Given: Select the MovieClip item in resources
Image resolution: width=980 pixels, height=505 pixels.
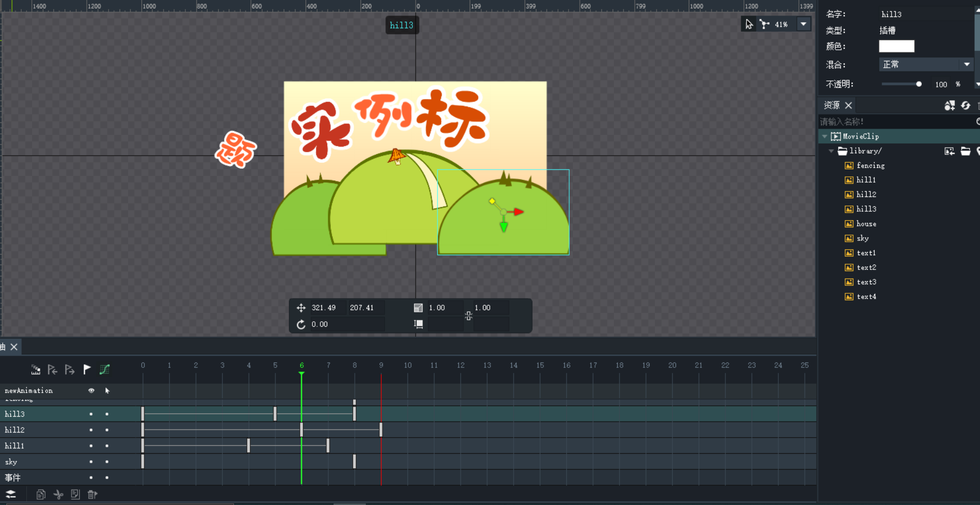Looking at the screenshot, I should pos(860,137).
